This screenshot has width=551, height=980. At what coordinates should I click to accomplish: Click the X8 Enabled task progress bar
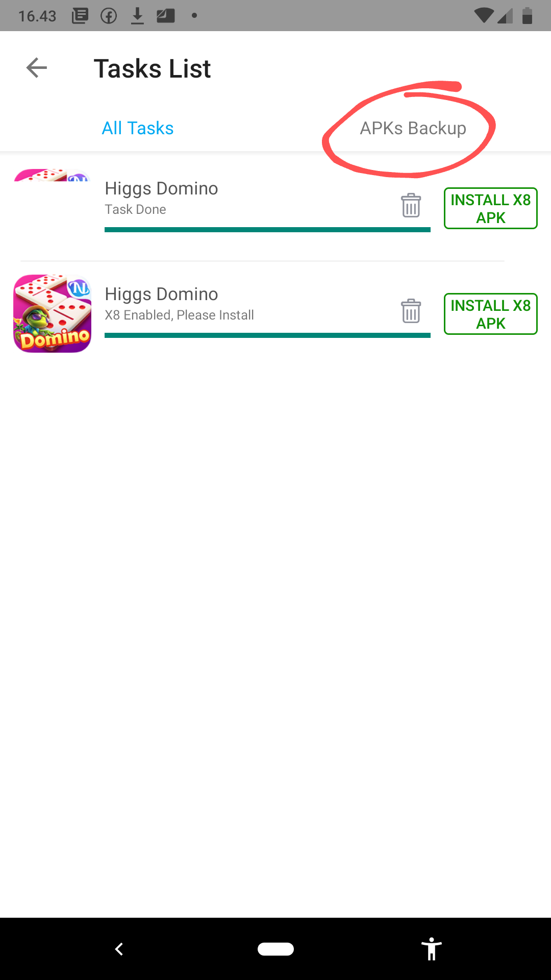(x=267, y=335)
